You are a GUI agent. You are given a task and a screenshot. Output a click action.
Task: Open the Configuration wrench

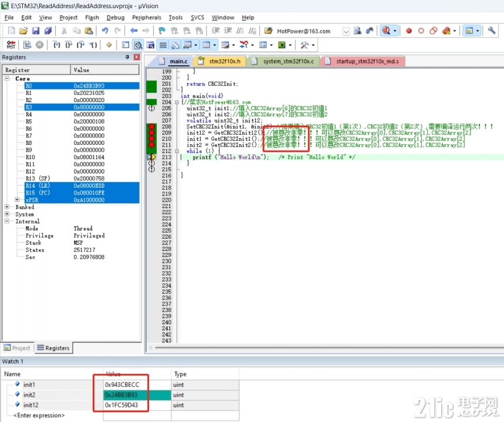tap(491, 31)
